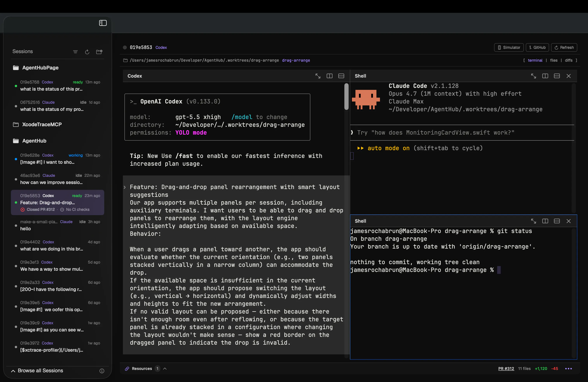
Task: Split upper Shell panel into columns
Action: tap(545, 76)
